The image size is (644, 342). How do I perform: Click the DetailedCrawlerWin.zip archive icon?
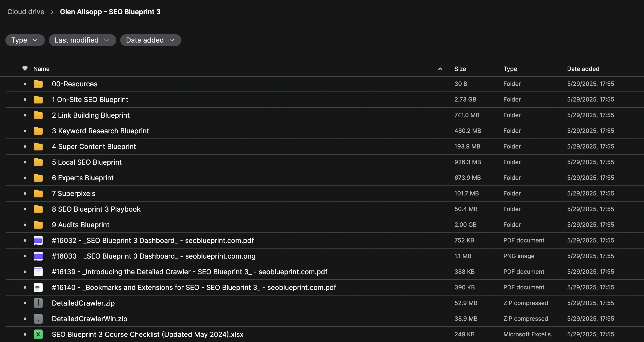38,319
